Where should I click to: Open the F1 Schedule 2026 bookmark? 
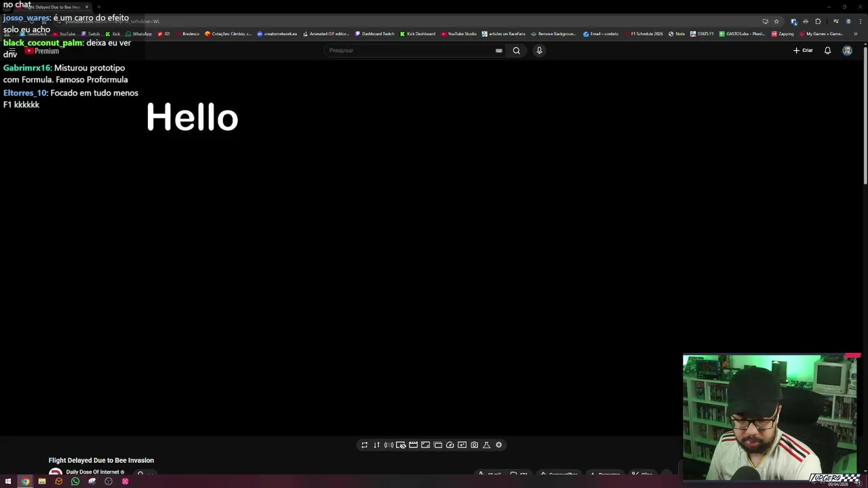tap(644, 34)
